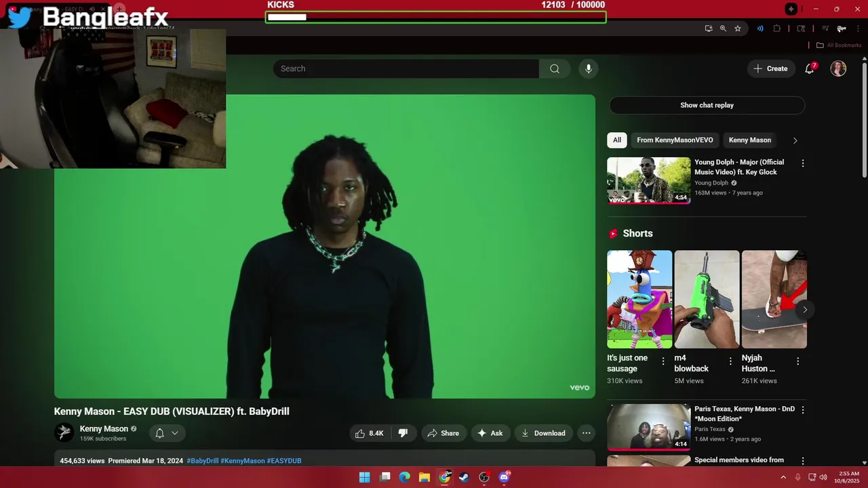
Task: Click the KICKS progress bar
Action: (435, 17)
